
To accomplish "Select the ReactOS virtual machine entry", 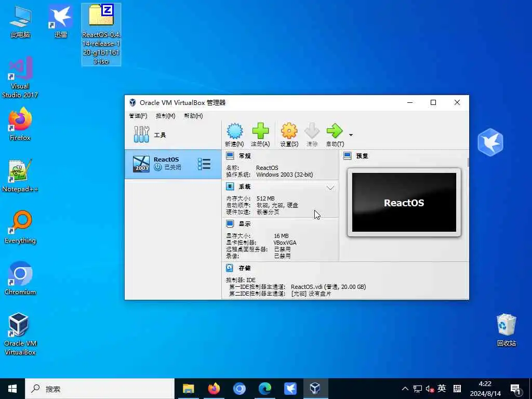I will 173,164.
